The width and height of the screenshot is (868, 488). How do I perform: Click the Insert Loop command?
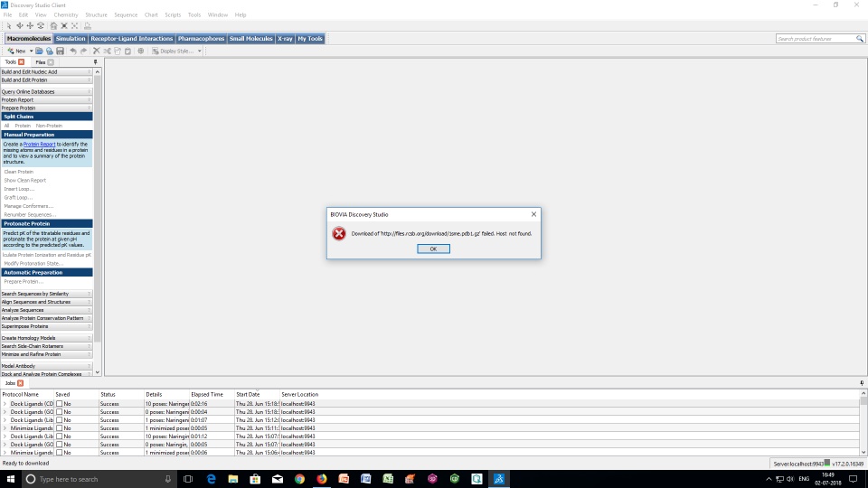(x=19, y=189)
